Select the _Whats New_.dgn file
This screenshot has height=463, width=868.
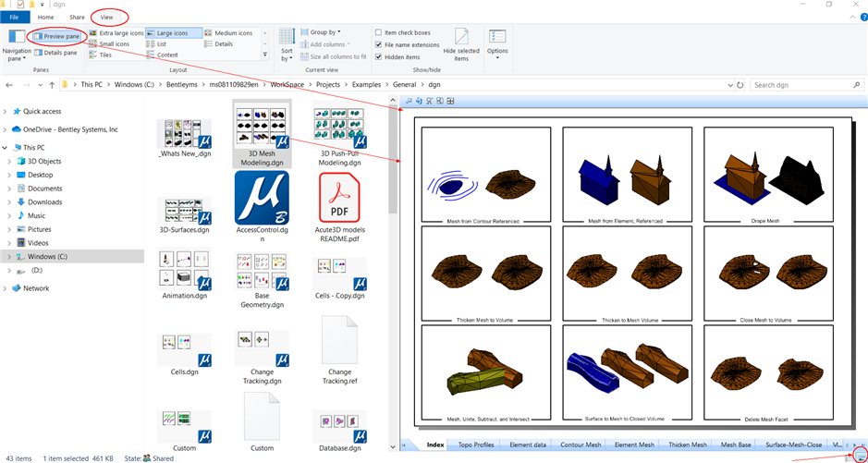pos(184,139)
